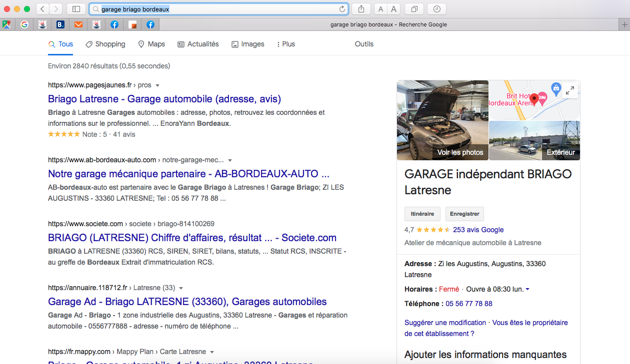Click the Safari back arrow button
This screenshot has width=630, height=364.
point(42,9)
